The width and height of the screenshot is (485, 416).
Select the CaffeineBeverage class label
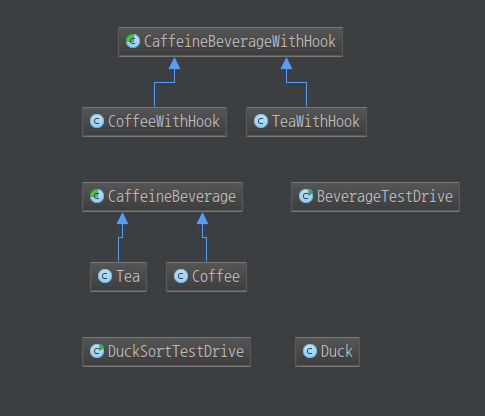coord(172,197)
